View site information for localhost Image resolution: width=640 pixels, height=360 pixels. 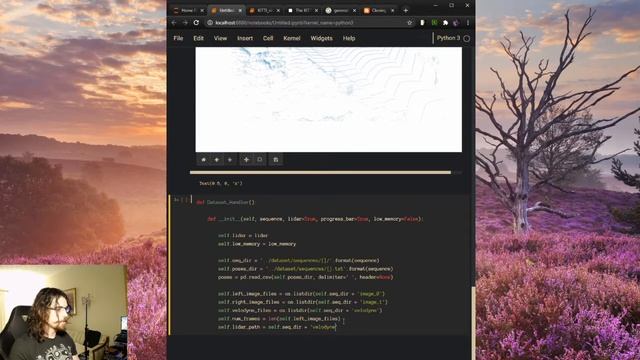[210, 23]
